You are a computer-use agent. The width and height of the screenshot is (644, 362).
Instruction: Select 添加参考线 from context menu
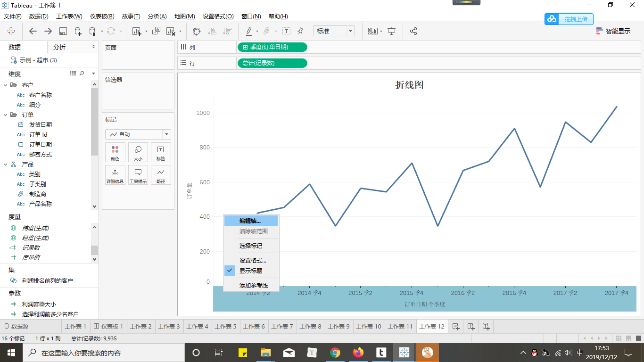point(251,285)
